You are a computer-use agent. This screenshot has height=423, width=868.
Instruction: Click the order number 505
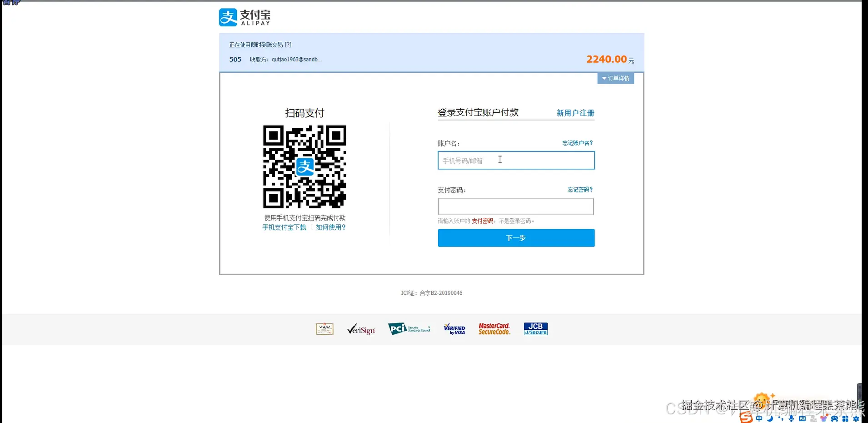(x=235, y=60)
